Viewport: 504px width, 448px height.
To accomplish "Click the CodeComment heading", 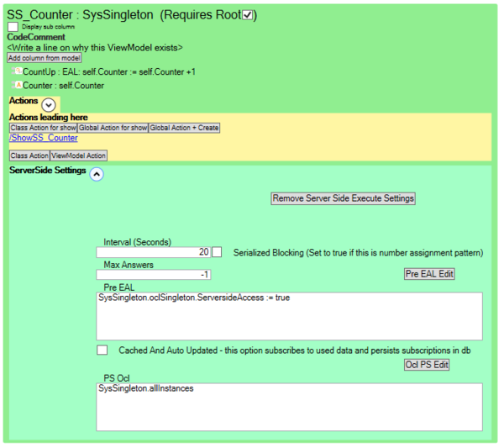I will coord(36,37).
